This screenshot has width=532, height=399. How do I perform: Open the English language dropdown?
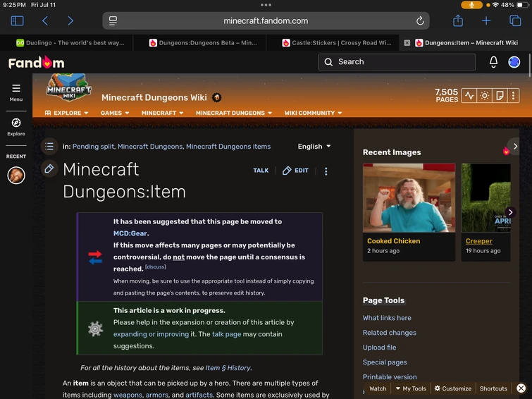click(314, 147)
